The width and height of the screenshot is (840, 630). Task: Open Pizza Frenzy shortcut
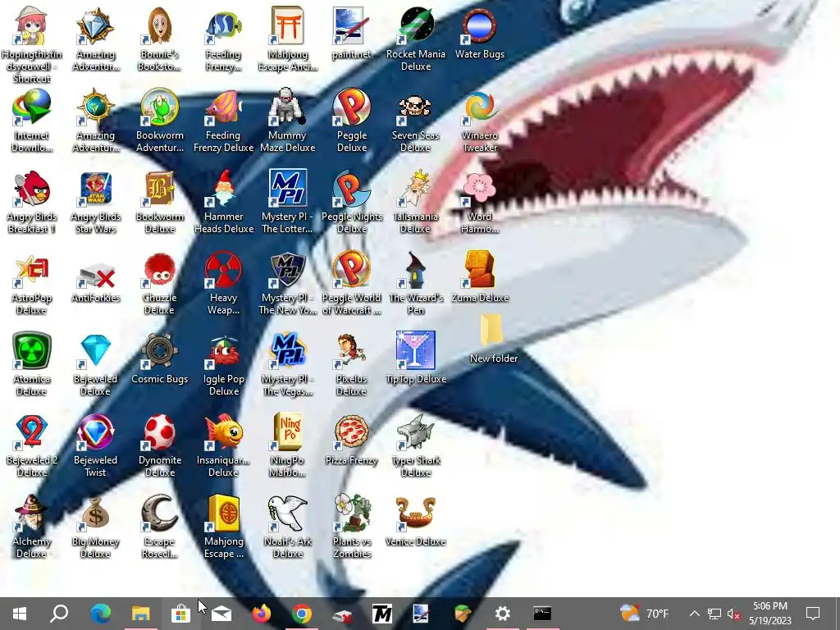click(351, 431)
